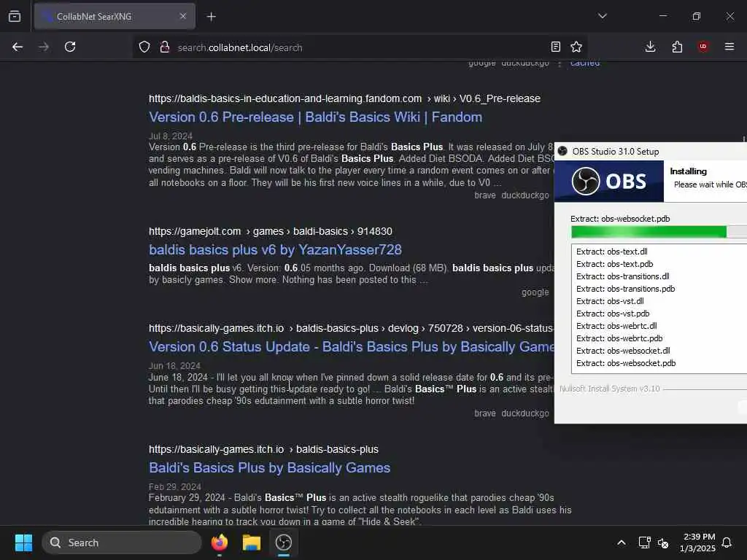Click the OBS Studio 31.0 Setup title bar
The image size is (747, 560).
651,152
